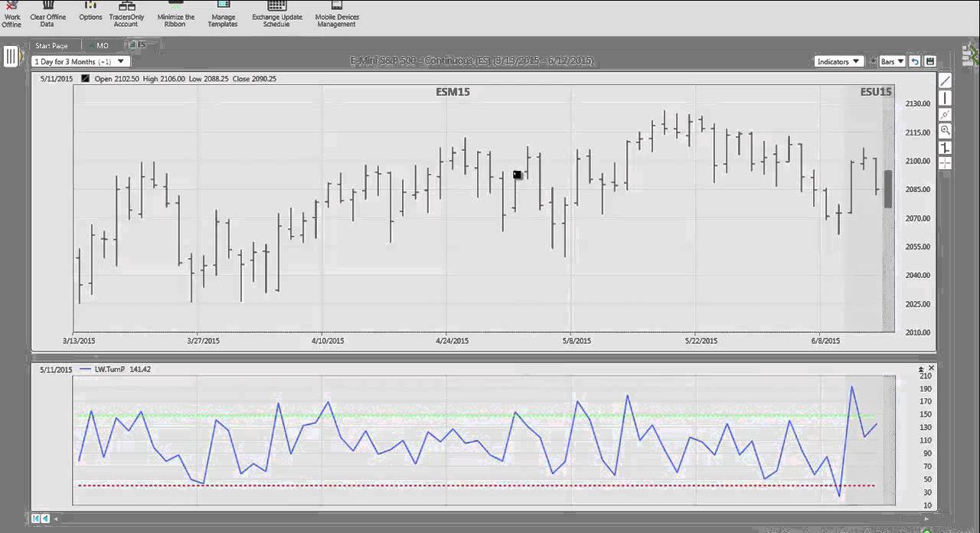This screenshot has width=980, height=533.
Task: Select the bar marker tool
Action: click(x=946, y=147)
